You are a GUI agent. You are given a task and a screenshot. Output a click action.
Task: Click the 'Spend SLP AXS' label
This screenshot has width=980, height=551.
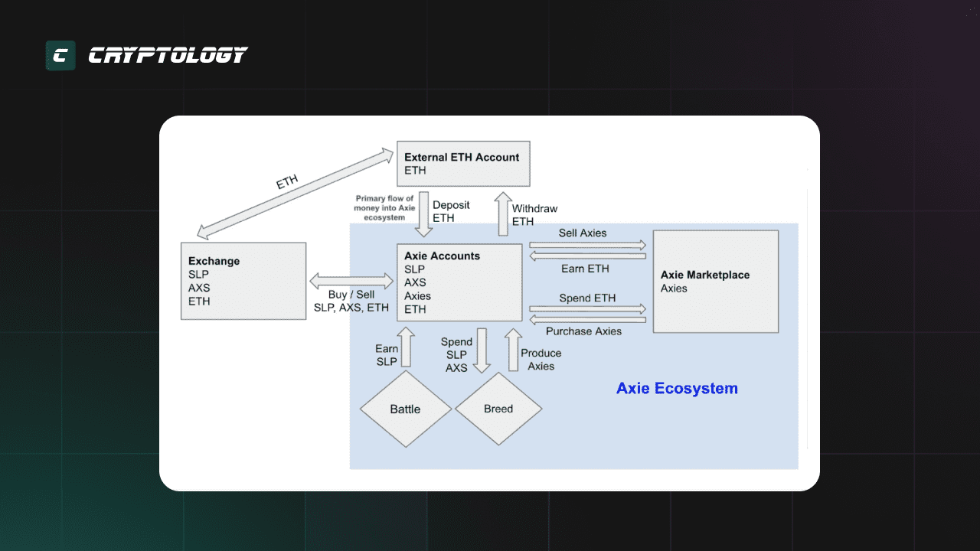(456, 355)
